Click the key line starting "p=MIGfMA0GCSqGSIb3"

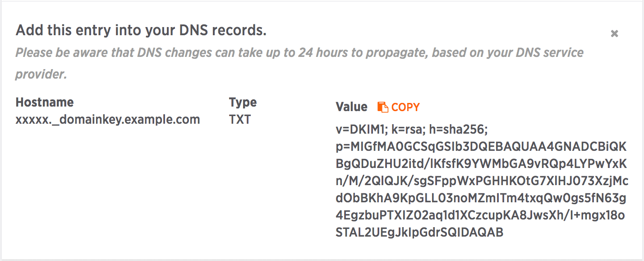(x=482, y=147)
